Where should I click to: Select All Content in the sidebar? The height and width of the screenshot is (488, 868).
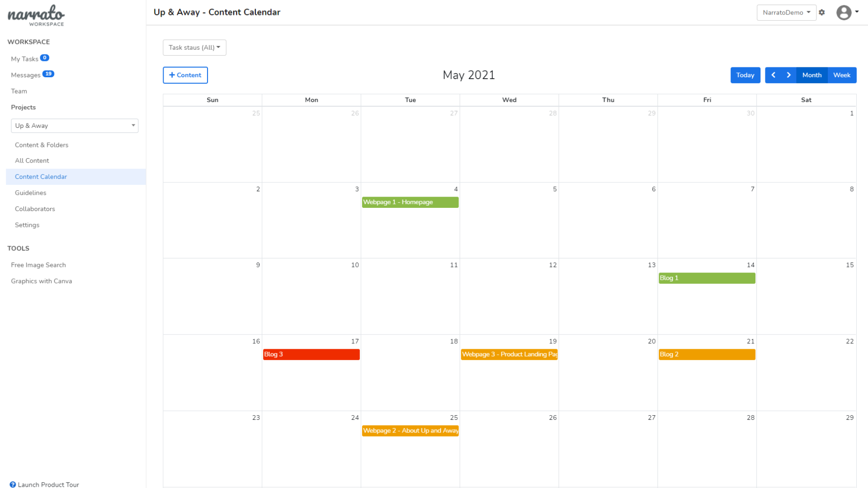(32, 160)
